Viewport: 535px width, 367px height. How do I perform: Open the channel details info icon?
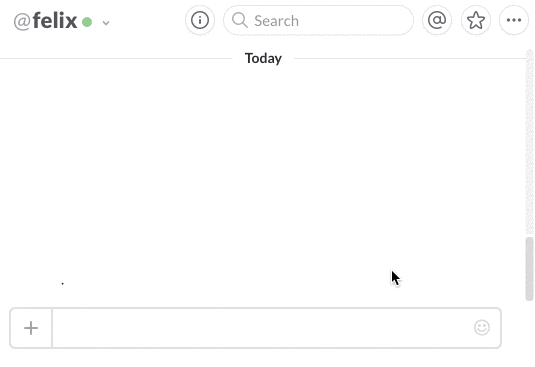click(x=200, y=20)
